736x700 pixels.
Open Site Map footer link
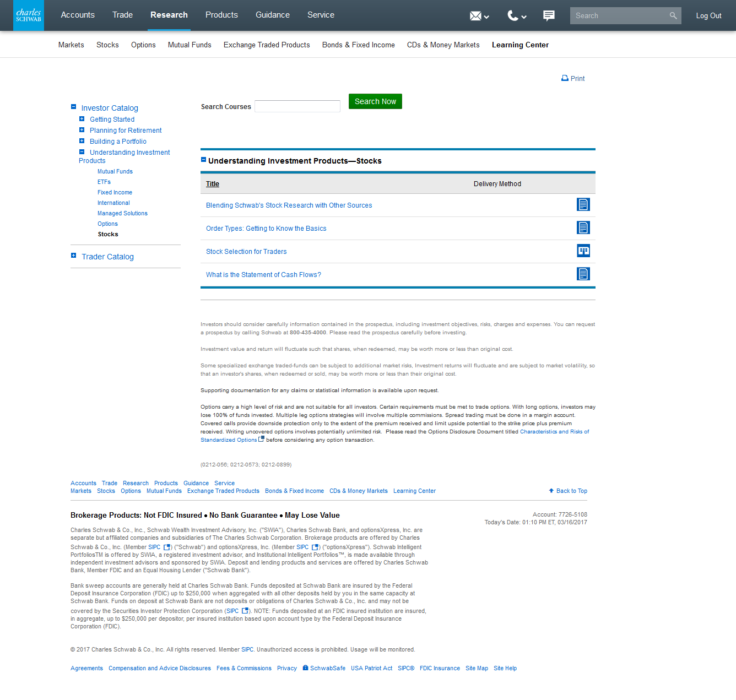pyautogui.click(x=477, y=668)
